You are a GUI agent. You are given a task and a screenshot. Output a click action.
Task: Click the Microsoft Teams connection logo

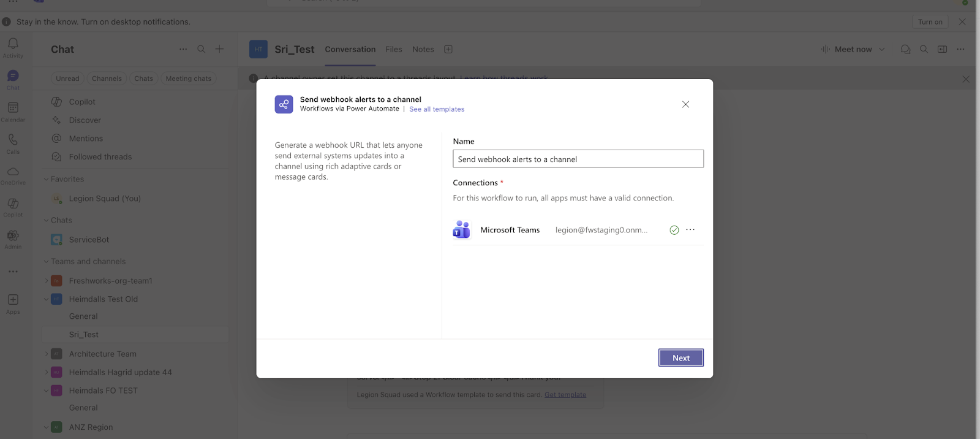click(461, 230)
